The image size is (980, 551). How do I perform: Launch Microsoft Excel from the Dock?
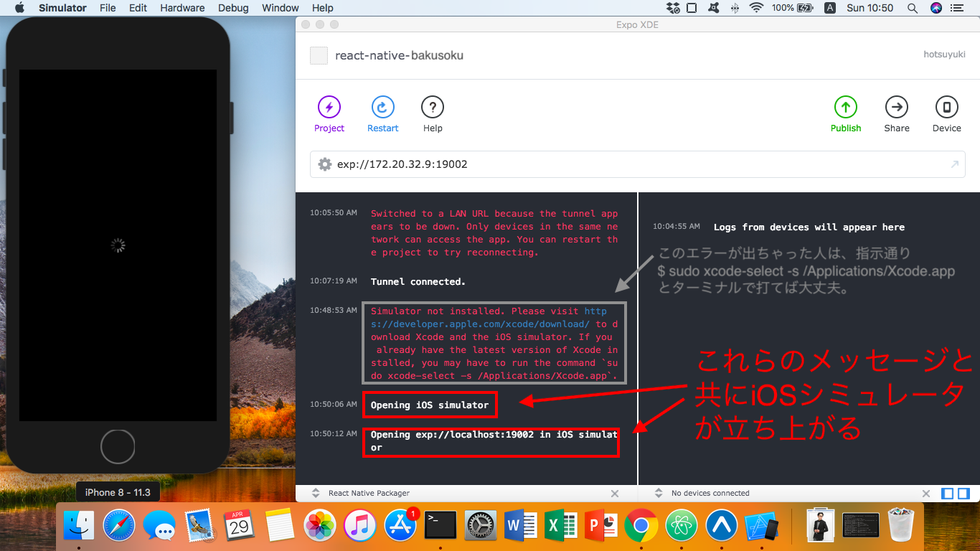coord(561,527)
